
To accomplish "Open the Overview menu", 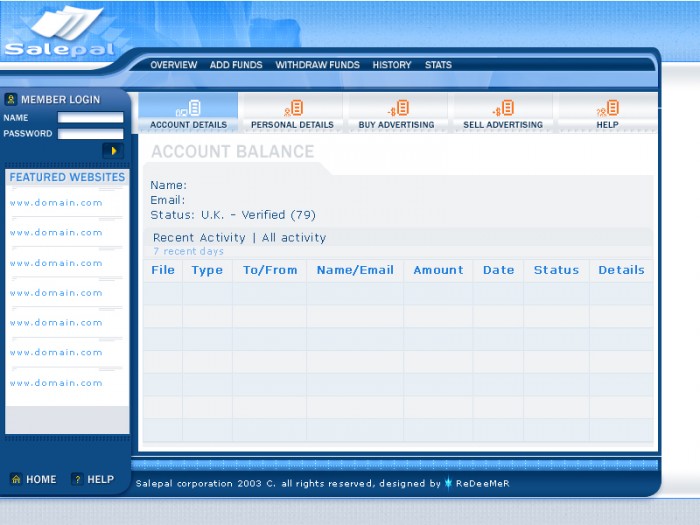I will (174, 65).
